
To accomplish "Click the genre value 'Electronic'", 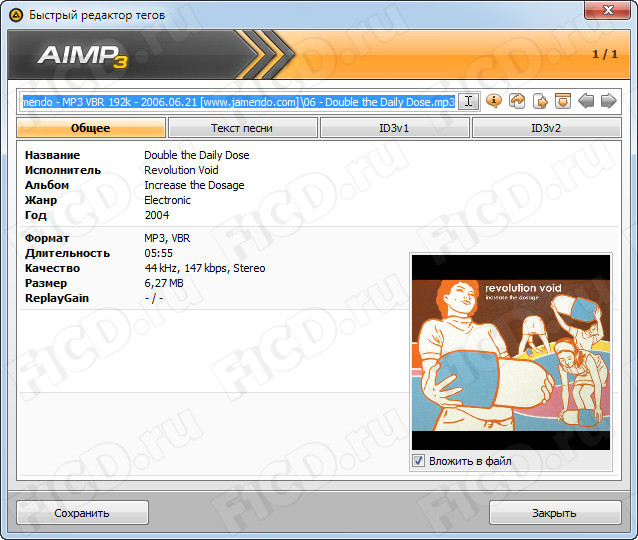I will coord(167,200).
